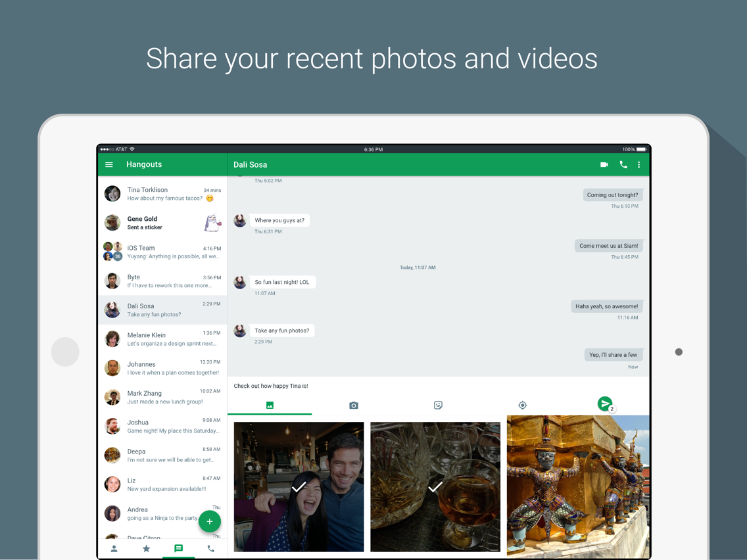Click Byte's avatar
Viewport: 747px width, 560px height.
click(x=112, y=281)
